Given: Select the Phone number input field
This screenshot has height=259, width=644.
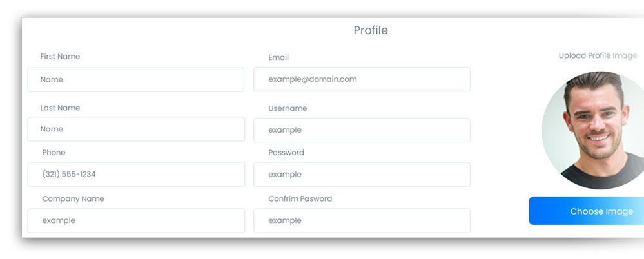Looking at the screenshot, I should coord(135,175).
